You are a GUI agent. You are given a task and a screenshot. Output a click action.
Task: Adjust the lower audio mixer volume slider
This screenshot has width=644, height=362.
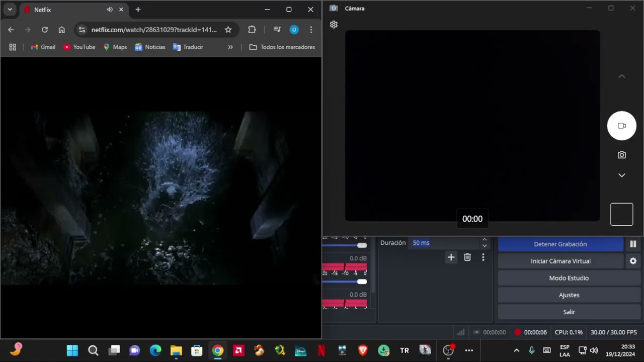point(362,282)
